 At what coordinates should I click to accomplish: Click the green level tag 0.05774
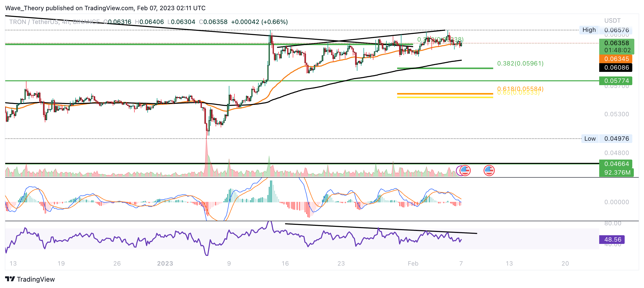(x=616, y=81)
